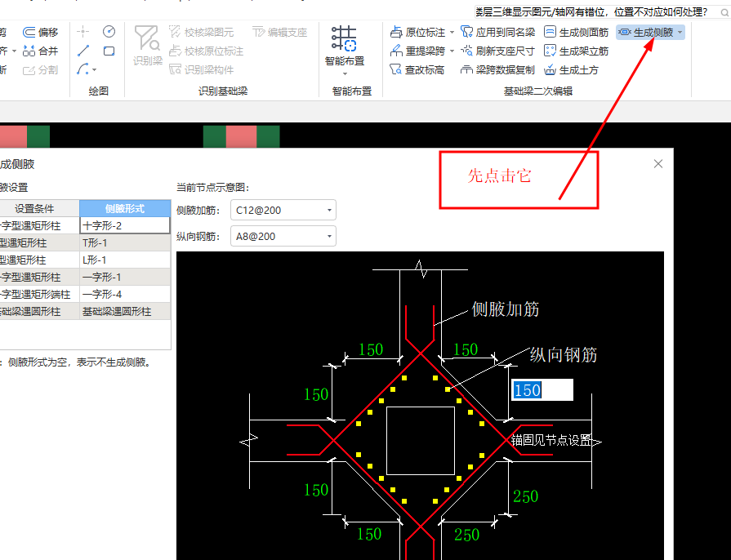
Task: Select the T形-1 row in the table
Action: coord(125,242)
